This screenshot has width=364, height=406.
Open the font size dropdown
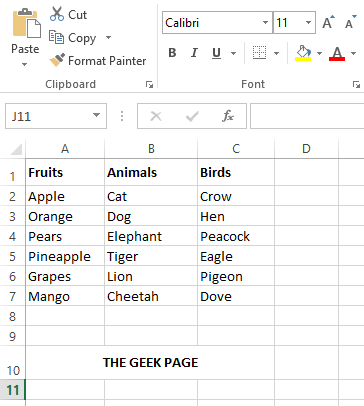tap(308, 23)
